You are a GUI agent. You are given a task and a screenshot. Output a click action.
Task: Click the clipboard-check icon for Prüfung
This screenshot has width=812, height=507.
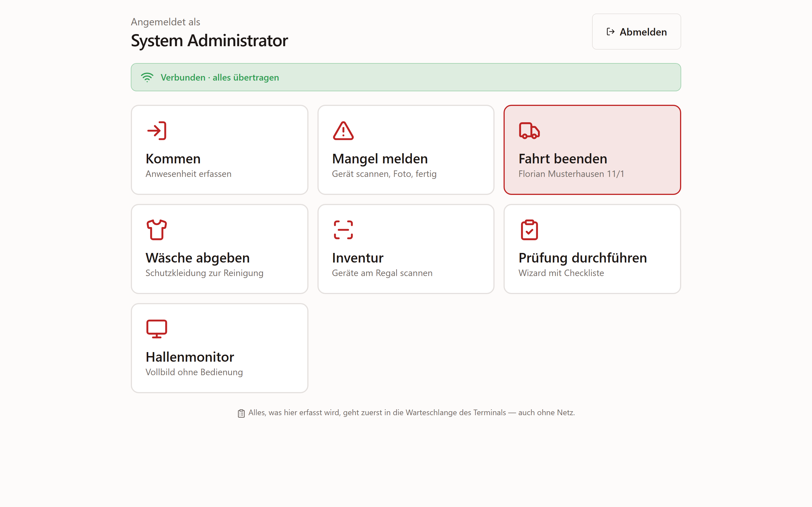coord(529,230)
